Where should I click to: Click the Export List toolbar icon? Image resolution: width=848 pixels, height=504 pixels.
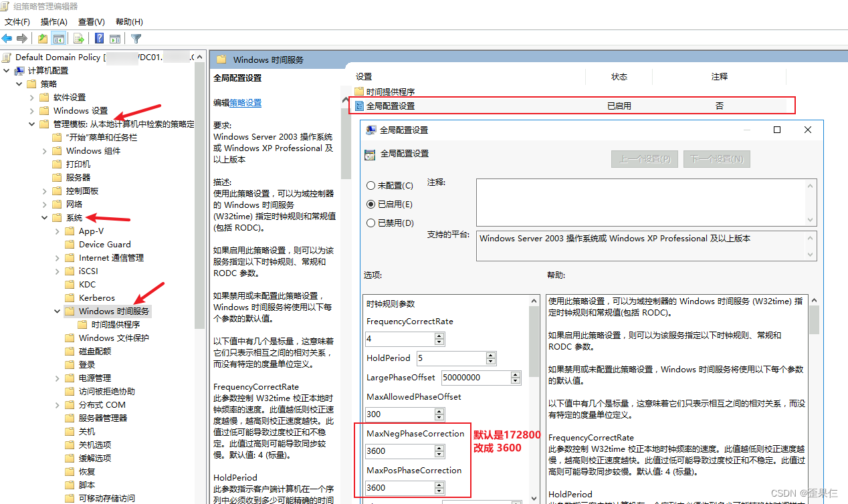79,39
